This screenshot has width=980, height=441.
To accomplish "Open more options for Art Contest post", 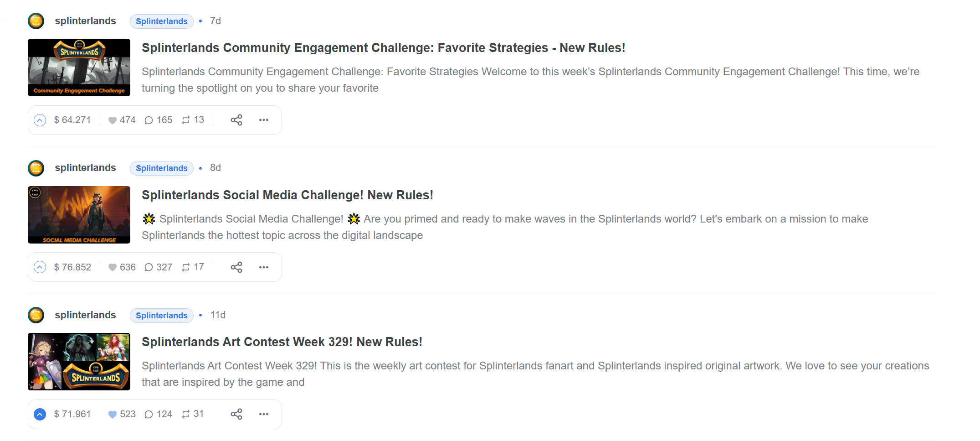I will [264, 414].
